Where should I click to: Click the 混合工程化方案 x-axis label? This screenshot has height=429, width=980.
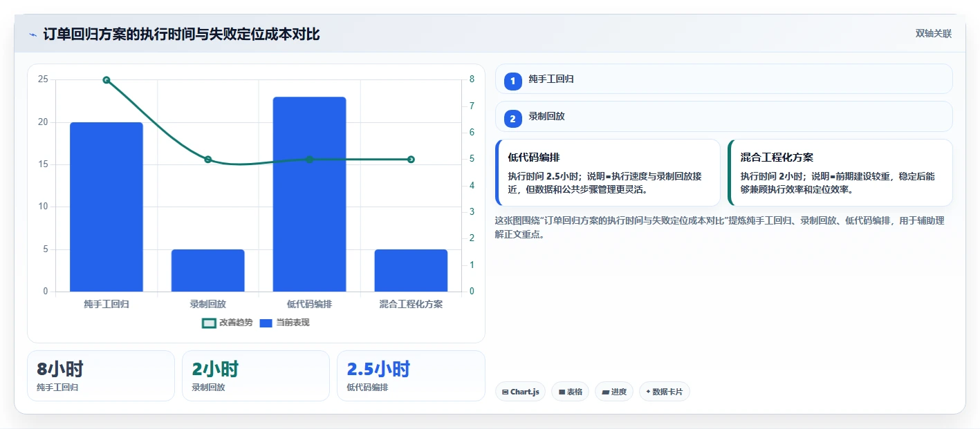tap(411, 304)
